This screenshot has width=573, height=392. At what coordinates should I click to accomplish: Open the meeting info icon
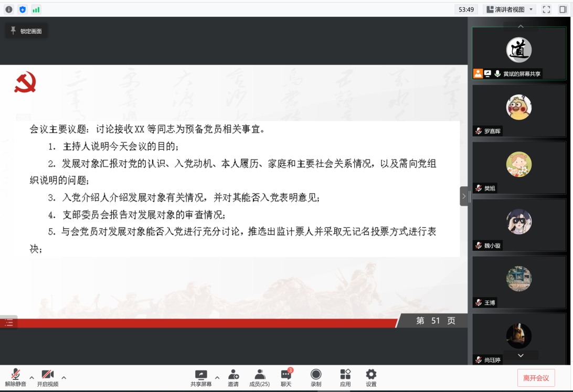(9, 9)
